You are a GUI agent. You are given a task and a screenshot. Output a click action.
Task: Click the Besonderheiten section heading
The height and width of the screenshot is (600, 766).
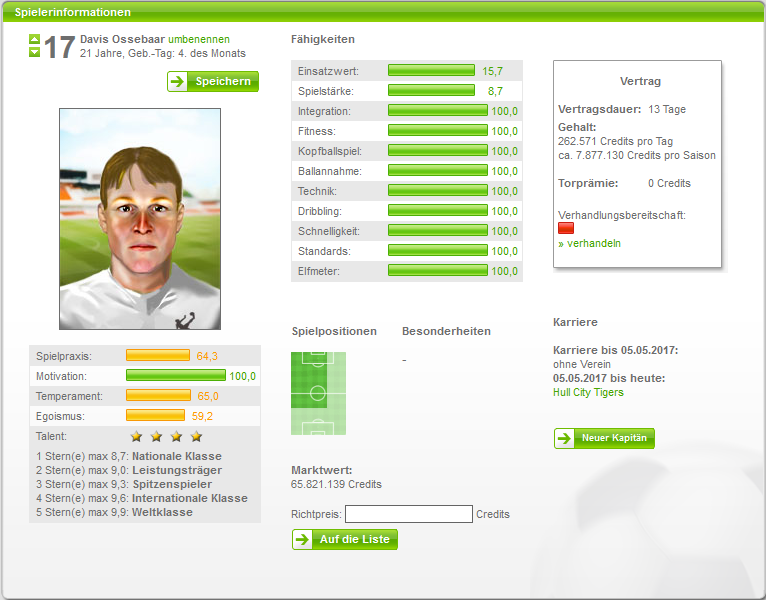447,331
